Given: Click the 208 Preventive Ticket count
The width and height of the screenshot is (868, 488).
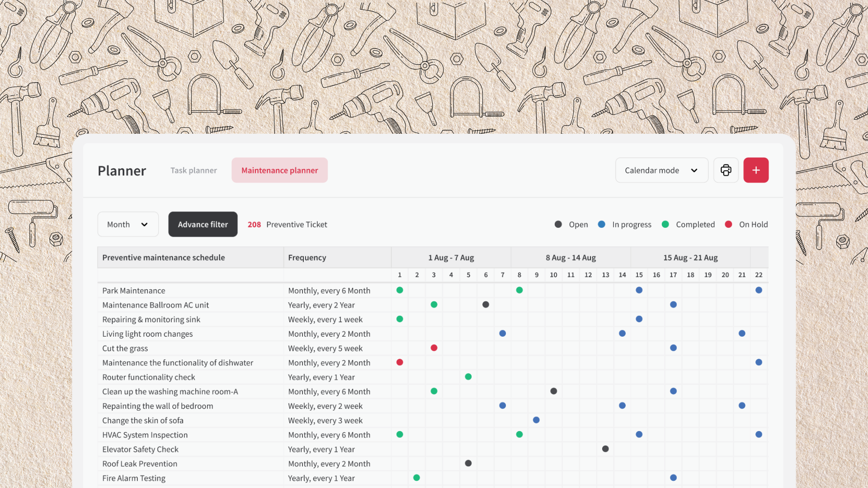Looking at the screenshot, I should pyautogui.click(x=288, y=225).
